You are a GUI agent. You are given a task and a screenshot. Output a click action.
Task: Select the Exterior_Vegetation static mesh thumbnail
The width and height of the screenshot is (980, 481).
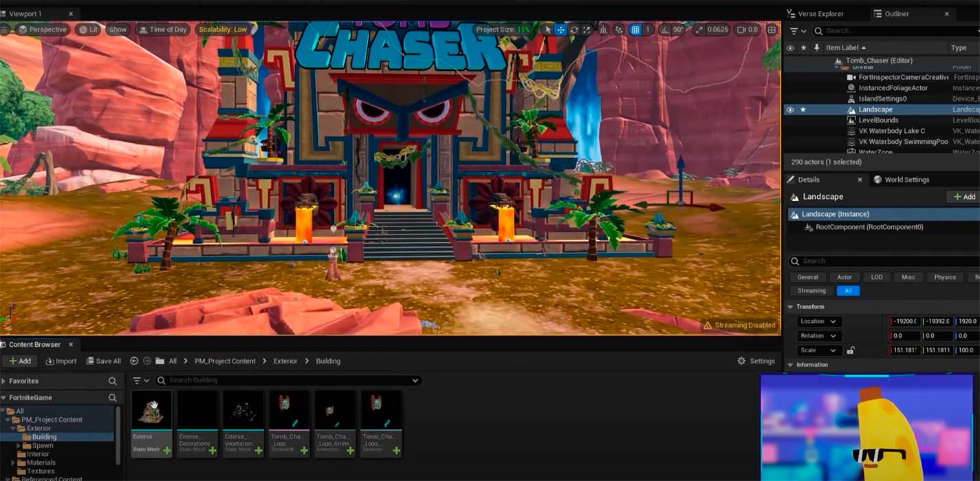[x=243, y=424]
